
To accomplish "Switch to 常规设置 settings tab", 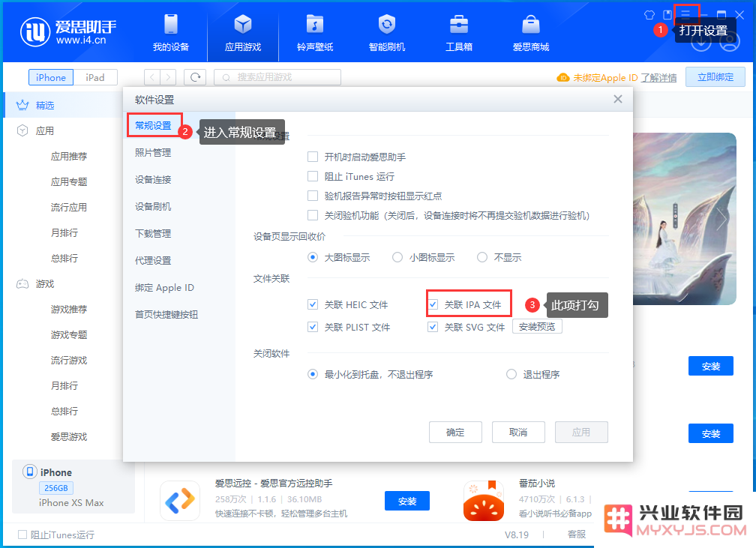I will pos(153,125).
